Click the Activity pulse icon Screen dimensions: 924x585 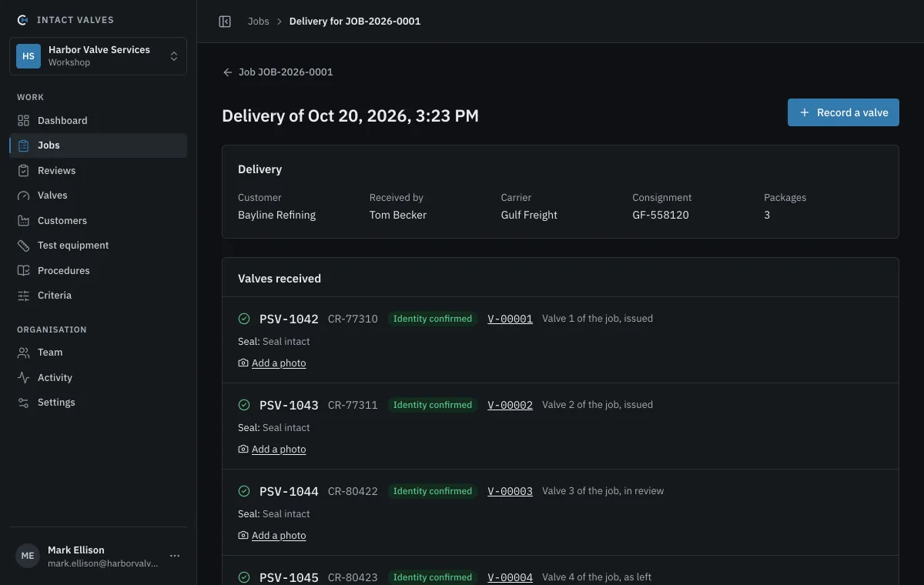23,377
